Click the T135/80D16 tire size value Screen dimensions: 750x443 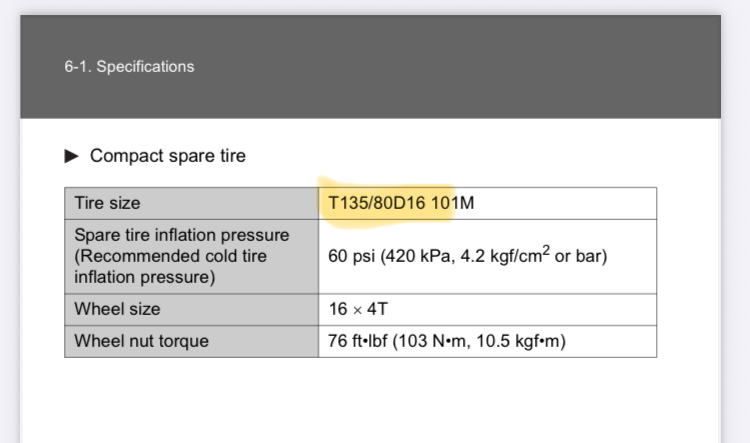pos(376,203)
